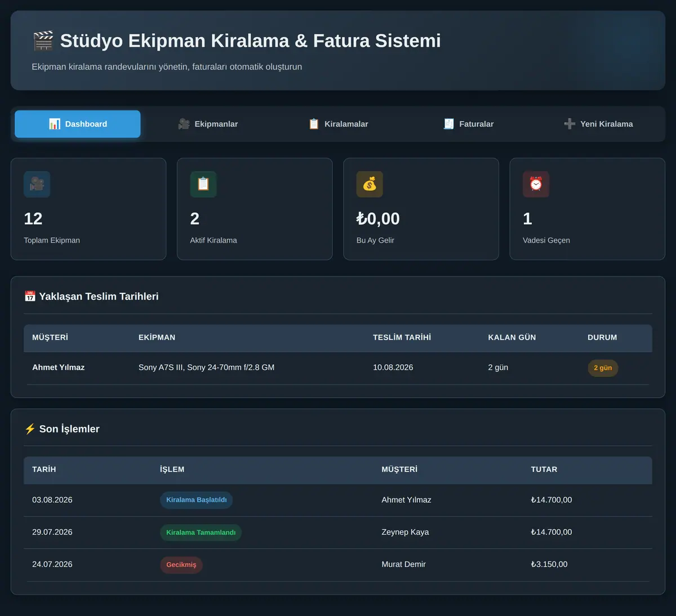Click the İŞLEM column header
The width and height of the screenshot is (676, 616).
click(x=172, y=469)
